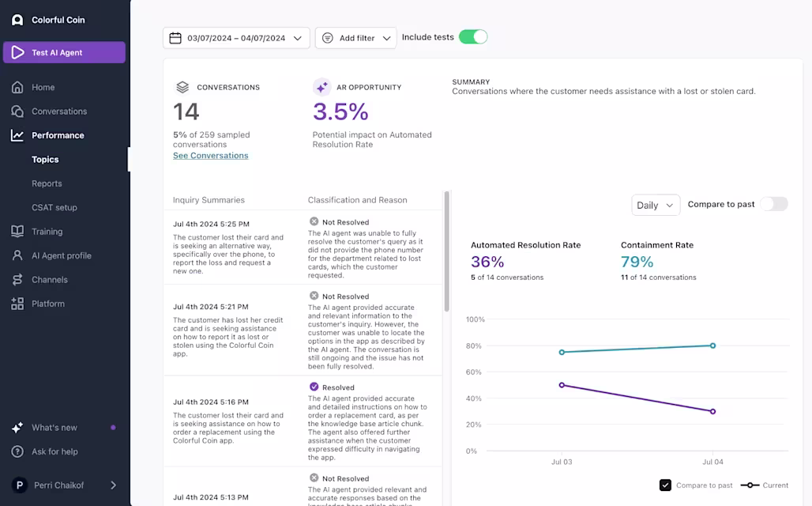Click the Test AI Agent button

[x=64, y=52]
